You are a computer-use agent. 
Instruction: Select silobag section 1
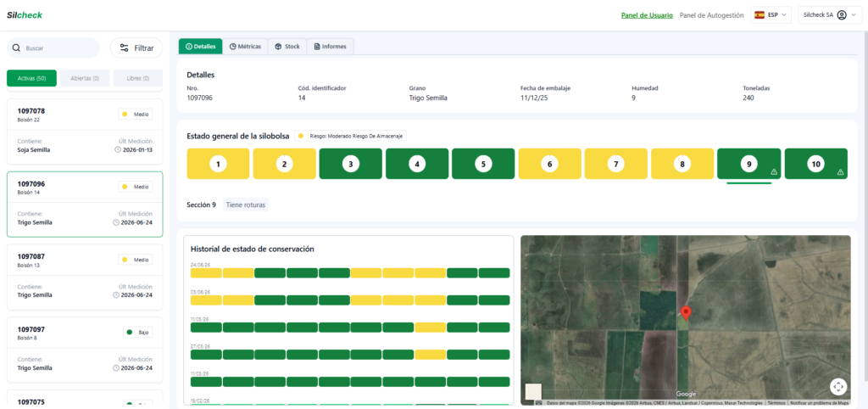[218, 164]
